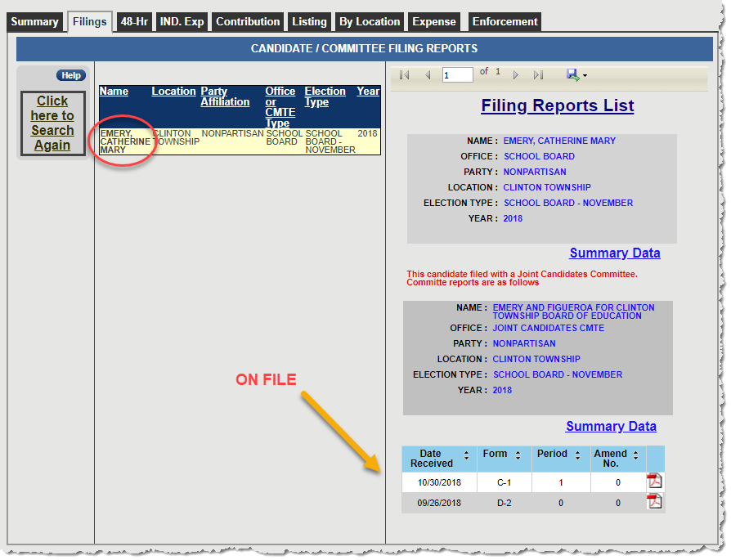Click EMERY AND FIGUEROA committee name
Screen dimensions: 731x560
click(573, 311)
